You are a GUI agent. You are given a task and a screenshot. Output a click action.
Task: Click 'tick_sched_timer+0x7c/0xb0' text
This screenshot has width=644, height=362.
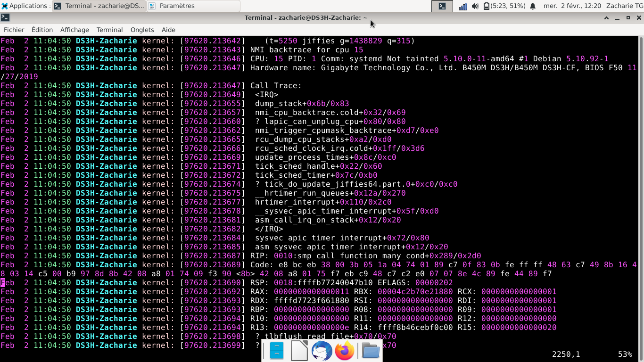tap(316, 175)
